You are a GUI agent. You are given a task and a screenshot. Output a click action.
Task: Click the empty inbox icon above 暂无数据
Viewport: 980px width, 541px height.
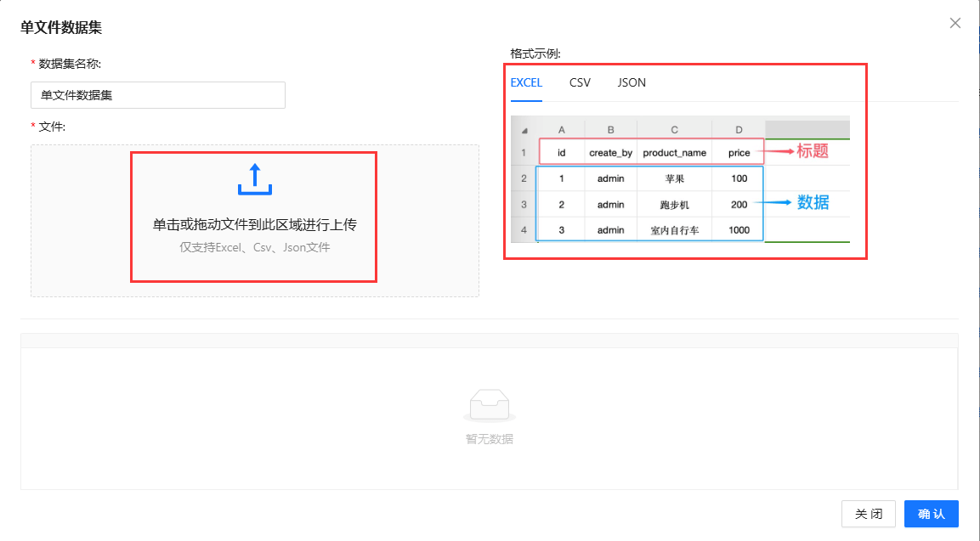(489, 406)
